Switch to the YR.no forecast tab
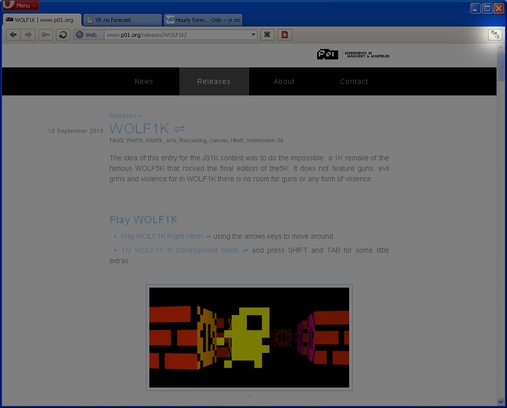 click(122, 20)
